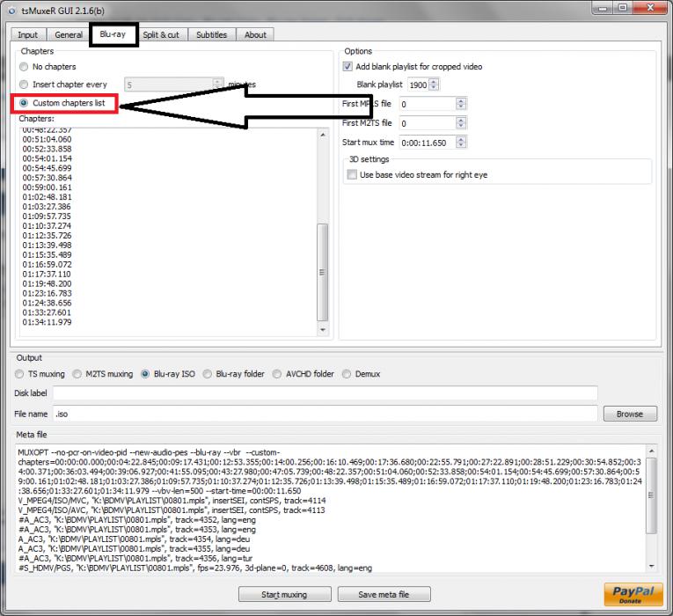Increase Blank playlist number with spinner
Viewport: 673px width, 616px height.
pos(434,82)
